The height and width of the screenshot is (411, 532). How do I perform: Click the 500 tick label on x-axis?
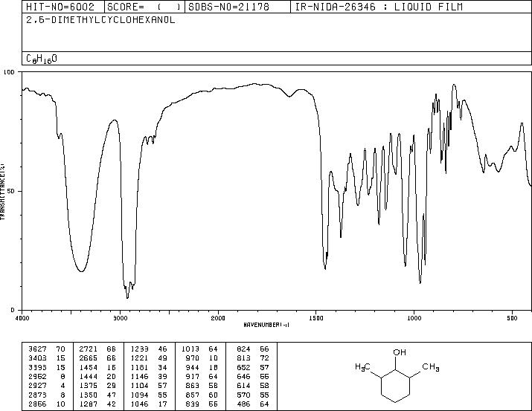click(x=513, y=318)
